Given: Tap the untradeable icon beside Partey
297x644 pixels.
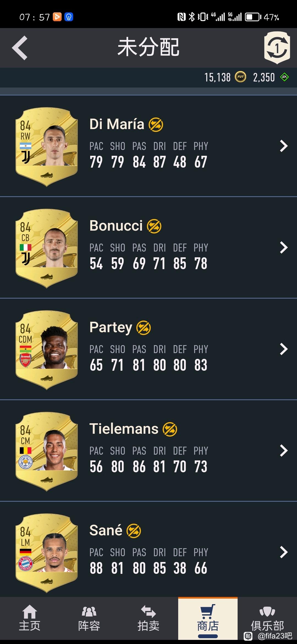Looking at the screenshot, I should point(144,328).
